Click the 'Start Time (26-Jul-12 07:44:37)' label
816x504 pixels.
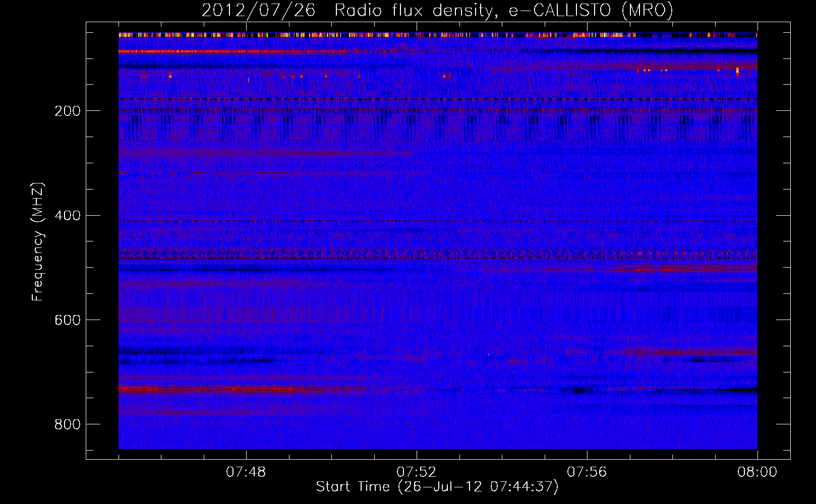(x=437, y=487)
